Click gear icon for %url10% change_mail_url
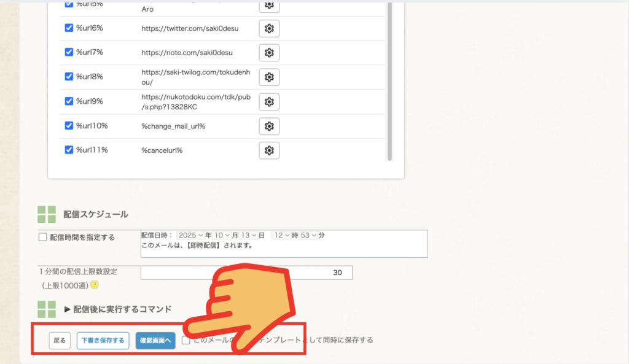This screenshot has height=364, width=629. coord(269,126)
